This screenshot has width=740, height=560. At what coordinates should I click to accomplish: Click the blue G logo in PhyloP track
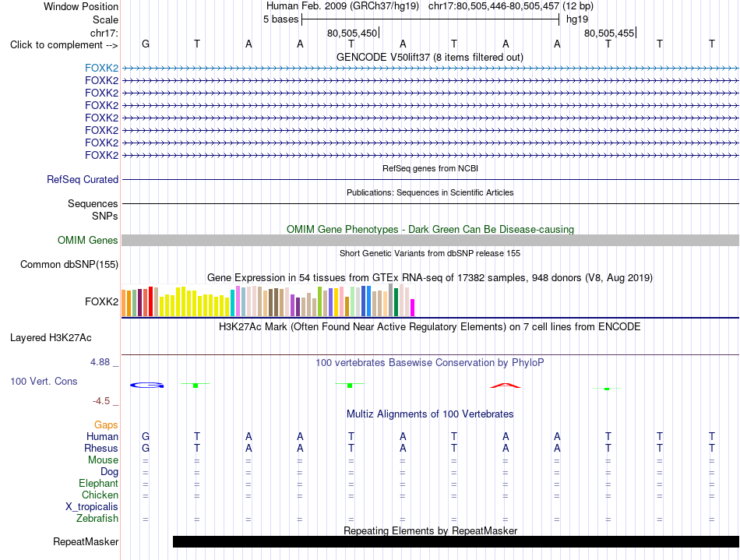pos(146,386)
